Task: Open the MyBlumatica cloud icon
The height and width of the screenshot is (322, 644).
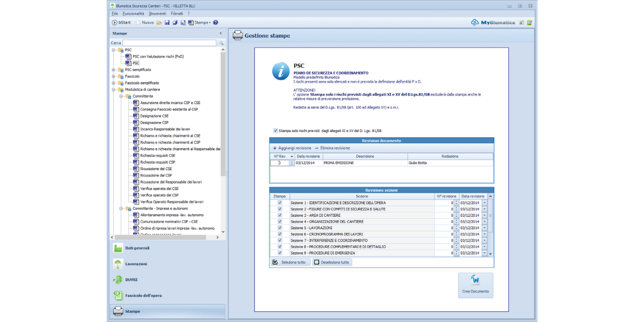Action: click(x=474, y=23)
